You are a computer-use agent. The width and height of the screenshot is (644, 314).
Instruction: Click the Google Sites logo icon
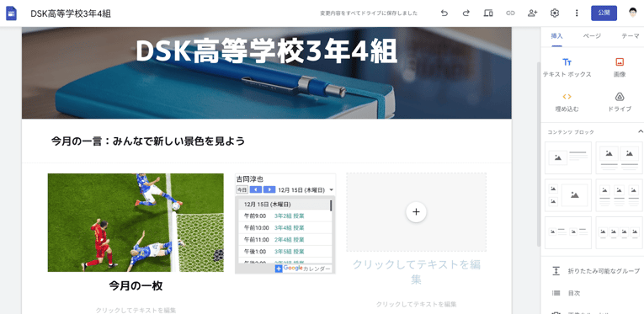[12, 13]
